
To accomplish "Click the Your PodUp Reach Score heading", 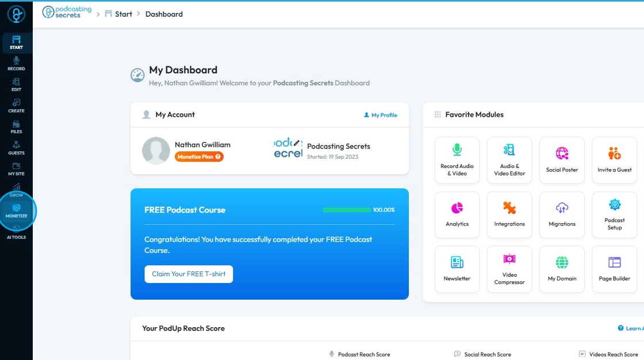I will [183, 328].
